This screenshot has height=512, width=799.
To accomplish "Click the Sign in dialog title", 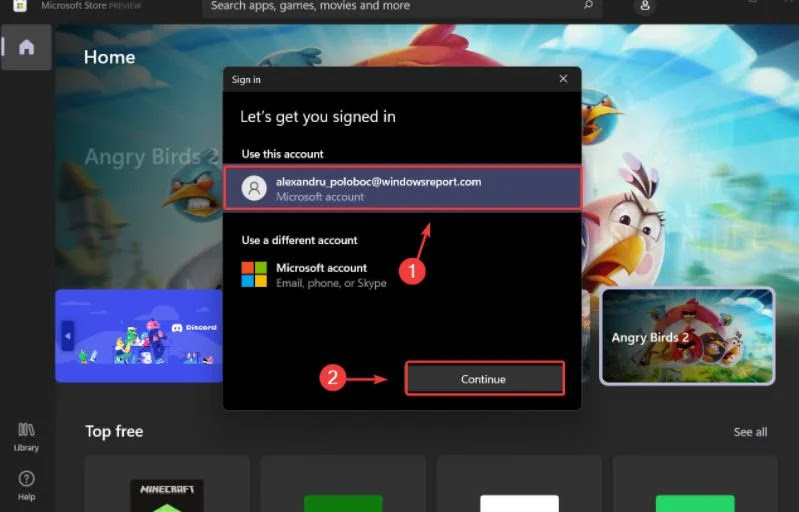I will pyautogui.click(x=246, y=79).
